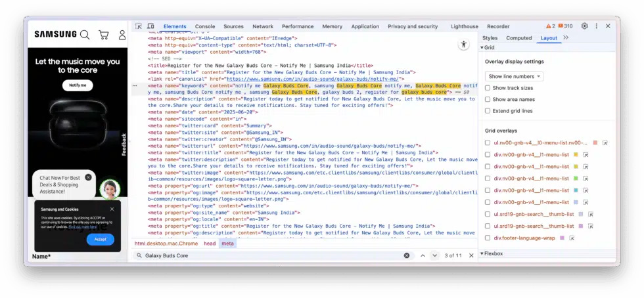Check the ul.nv00-gnb-v4__l0-menu-list overlay checkbox
Image resolution: width=644 pixels, height=298 pixels.
pos(488,143)
